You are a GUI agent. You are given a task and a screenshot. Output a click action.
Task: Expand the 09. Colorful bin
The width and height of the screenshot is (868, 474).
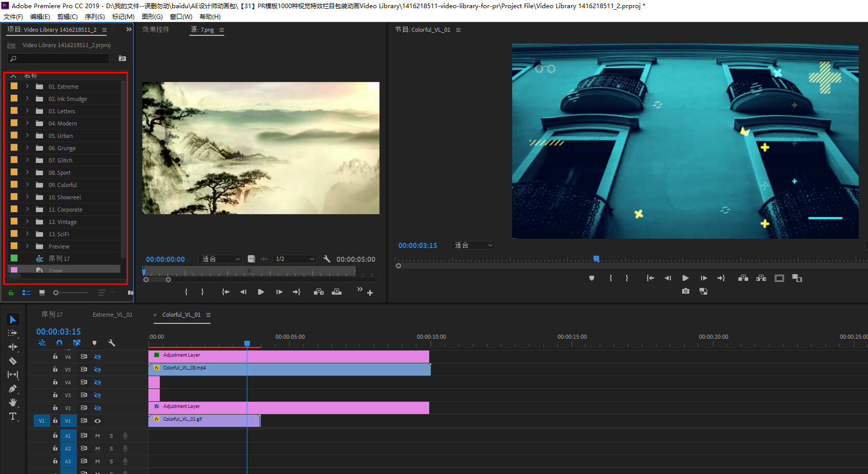tap(27, 184)
